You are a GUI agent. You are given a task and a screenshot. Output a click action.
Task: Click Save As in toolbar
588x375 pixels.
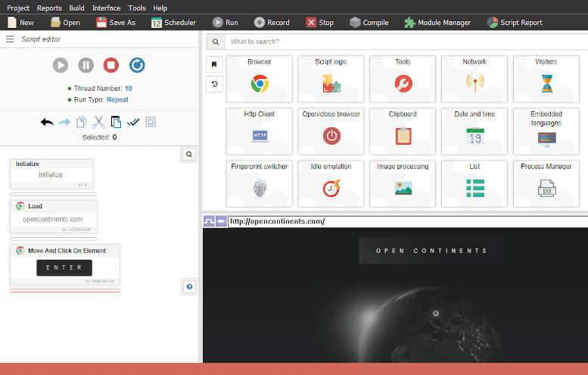click(116, 23)
